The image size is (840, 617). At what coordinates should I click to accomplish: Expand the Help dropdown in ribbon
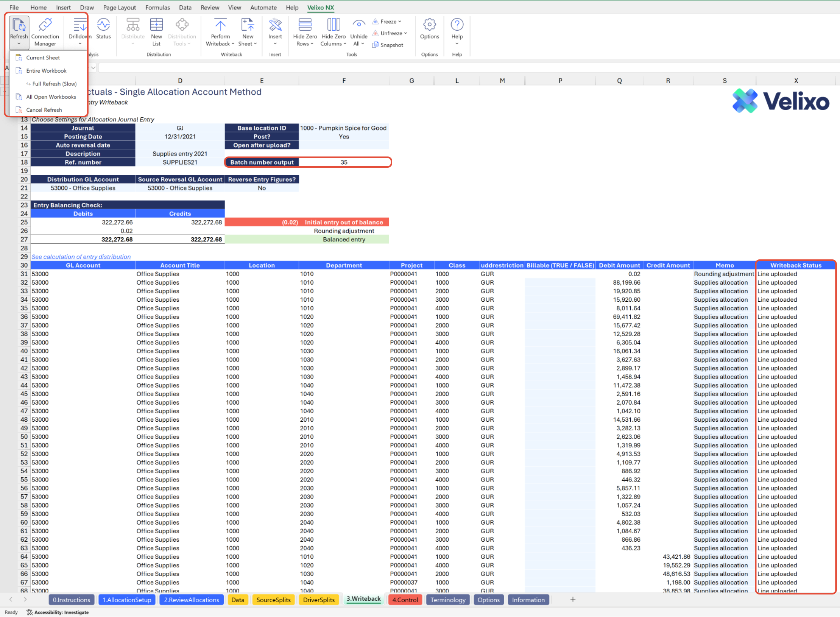click(457, 43)
